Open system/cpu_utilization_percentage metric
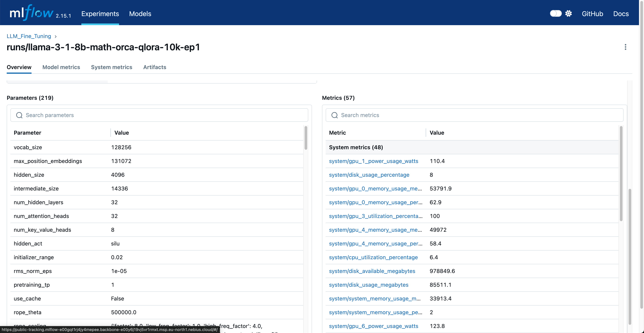644x333 pixels. pyautogui.click(x=373, y=257)
